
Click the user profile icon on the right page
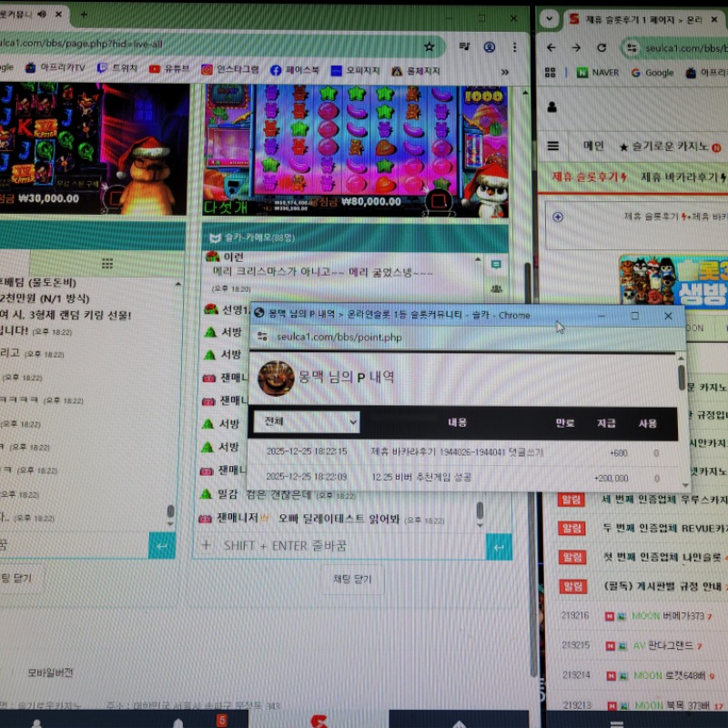point(552,107)
